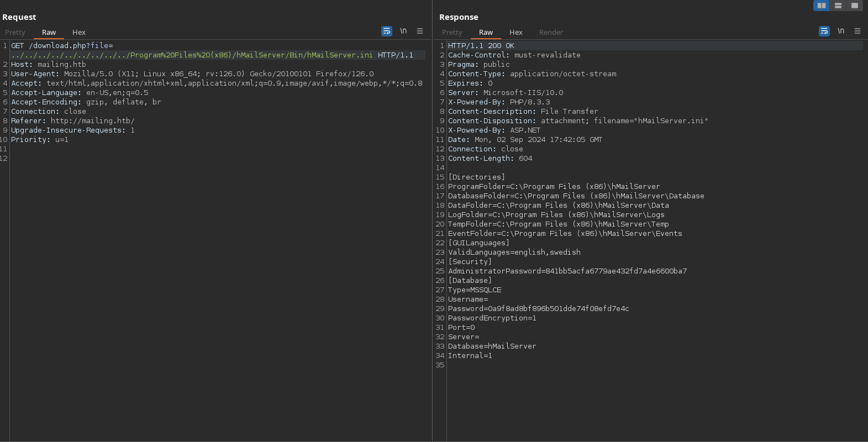
Task: Click the 'X-Powered-By: PHP/8.3.3' line
Action: pyautogui.click(x=499, y=102)
